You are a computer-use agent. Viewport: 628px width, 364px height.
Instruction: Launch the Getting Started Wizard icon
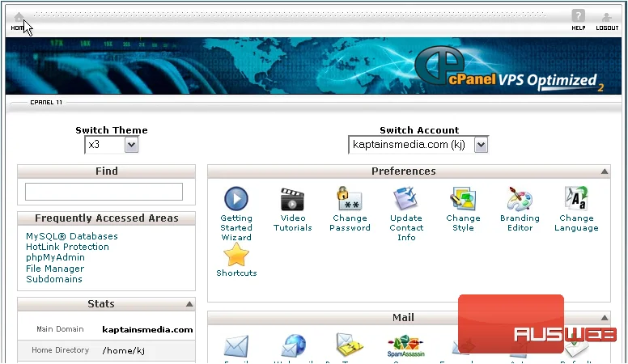tap(235, 199)
